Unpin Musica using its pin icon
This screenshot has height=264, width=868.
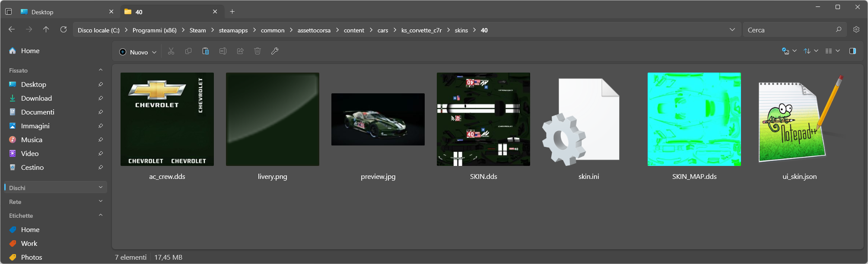[x=100, y=140]
